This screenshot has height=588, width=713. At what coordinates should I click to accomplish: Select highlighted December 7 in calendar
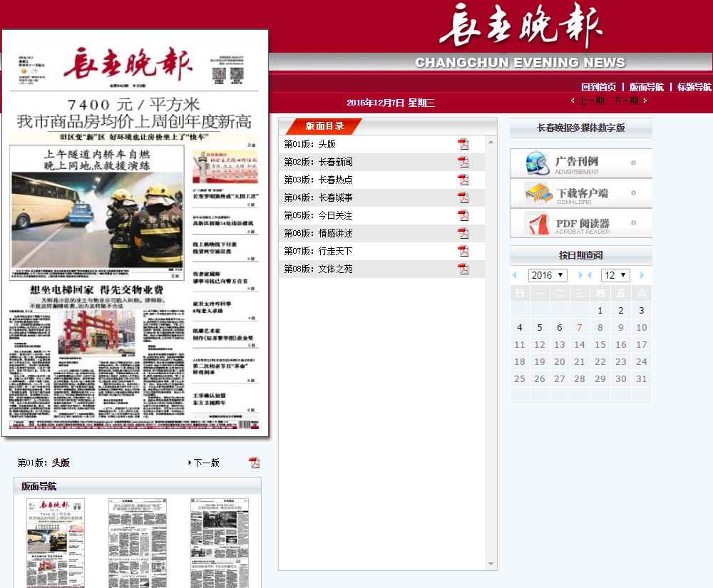579,328
